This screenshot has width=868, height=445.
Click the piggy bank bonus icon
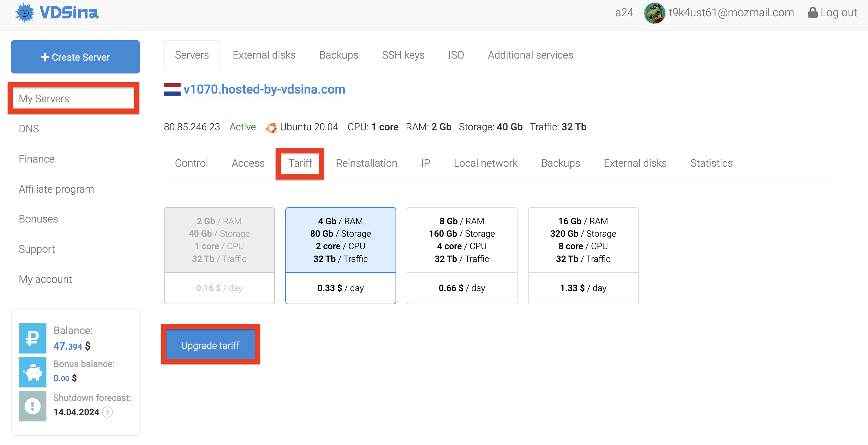tap(33, 372)
